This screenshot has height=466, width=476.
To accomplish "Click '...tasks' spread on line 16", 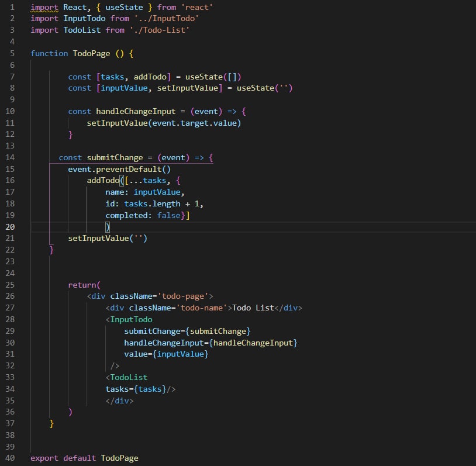I will pyautogui.click(x=147, y=180).
